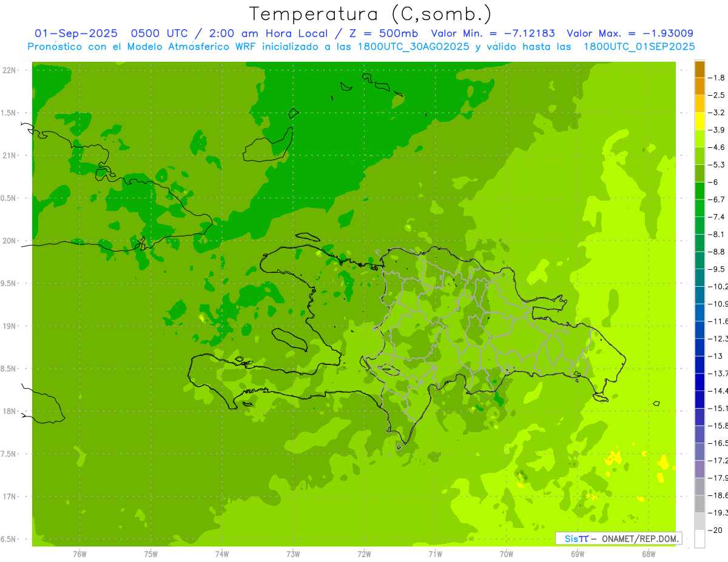Screen dimensions: 728x562
Task: Click the swatch between -15.8 and -16.5
Action: click(x=699, y=434)
